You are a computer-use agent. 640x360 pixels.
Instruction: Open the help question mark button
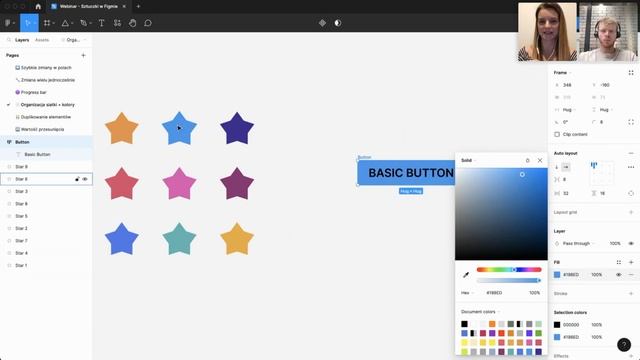coord(624,345)
